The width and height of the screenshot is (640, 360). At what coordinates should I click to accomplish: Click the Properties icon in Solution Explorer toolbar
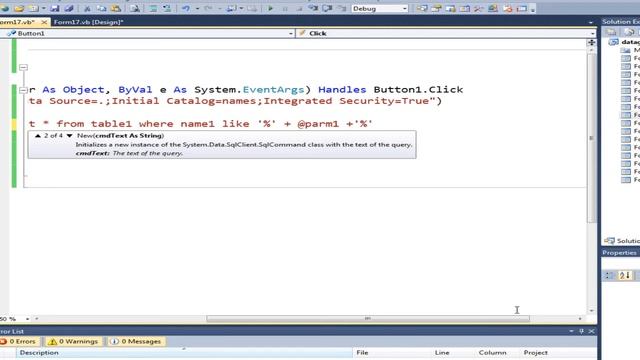pos(611,32)
